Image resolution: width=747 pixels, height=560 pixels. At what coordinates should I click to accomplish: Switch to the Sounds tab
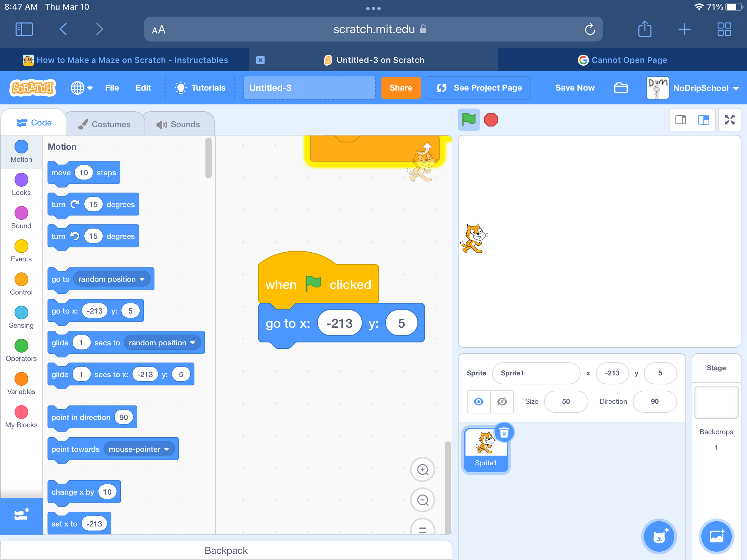pyautogui.click(x=179, y=123)
